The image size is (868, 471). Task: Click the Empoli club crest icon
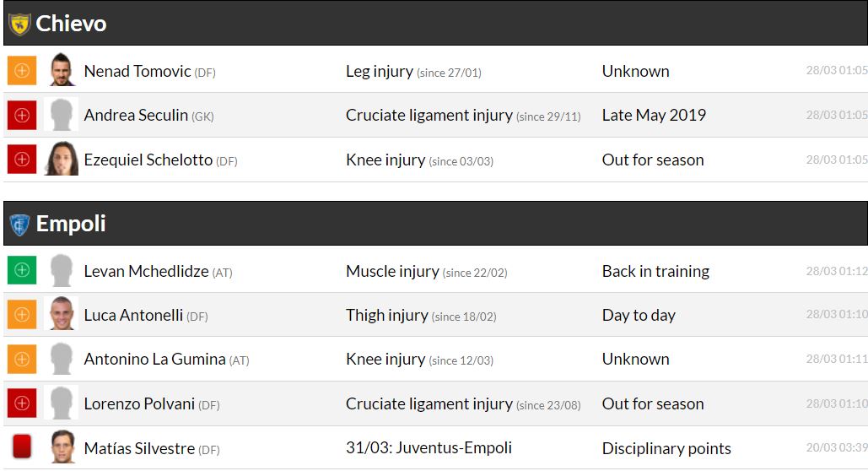tap(19, 225)
